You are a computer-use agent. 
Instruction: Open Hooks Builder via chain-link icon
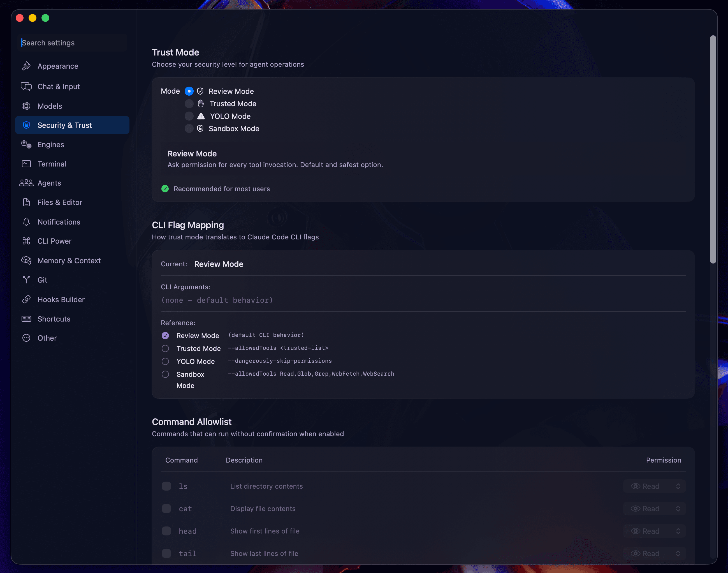pyautogui.click(x=27, y=299)
